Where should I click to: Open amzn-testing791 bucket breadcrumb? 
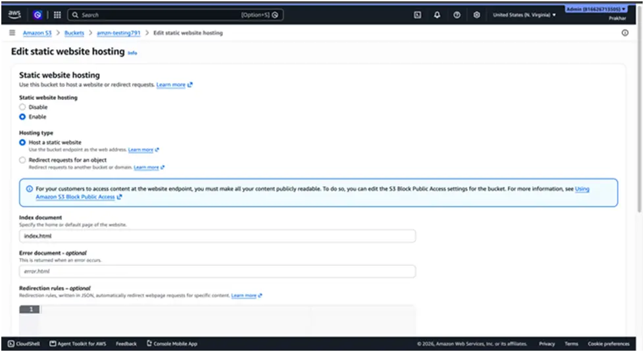pyautogui.click(x=118, y=33)
